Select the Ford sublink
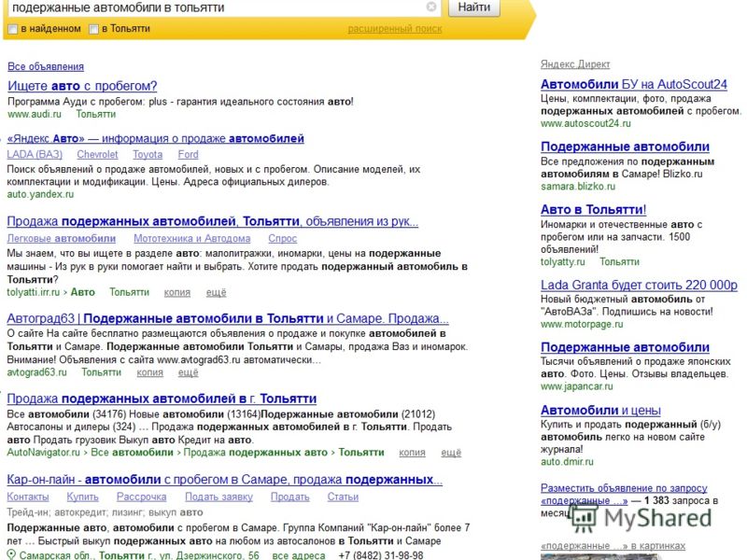 coord(189,154)
